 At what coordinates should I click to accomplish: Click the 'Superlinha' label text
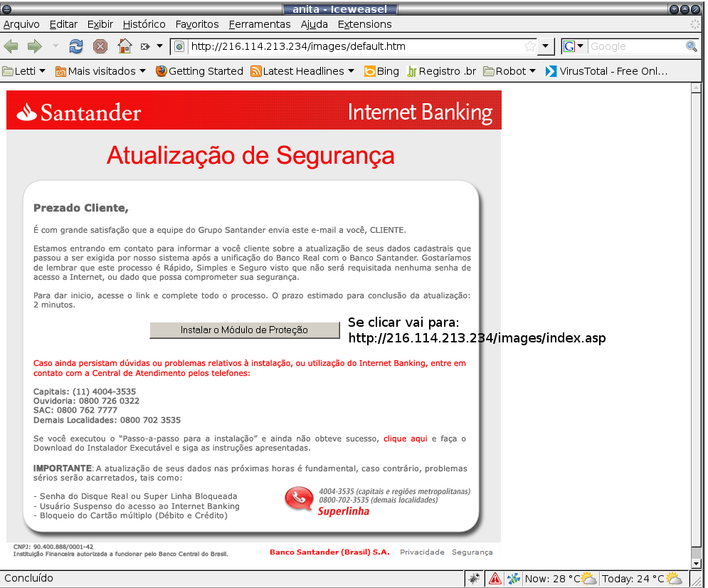(344, 511)
